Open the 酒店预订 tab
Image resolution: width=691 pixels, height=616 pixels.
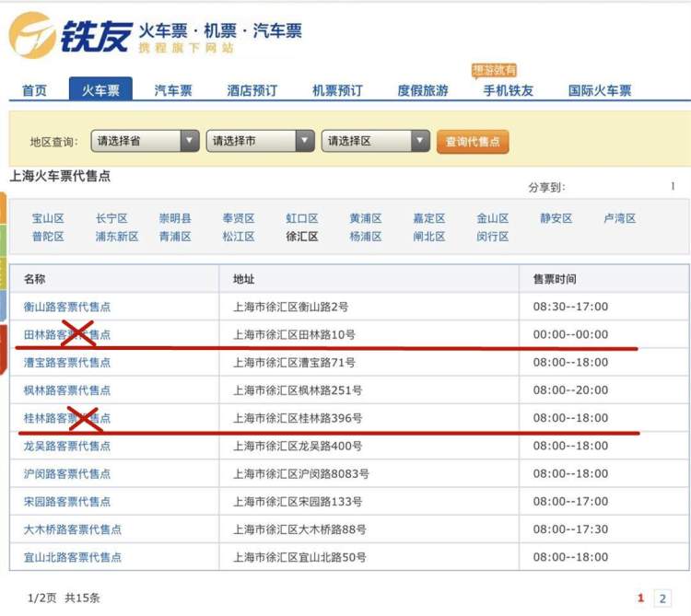coord(252,90)
